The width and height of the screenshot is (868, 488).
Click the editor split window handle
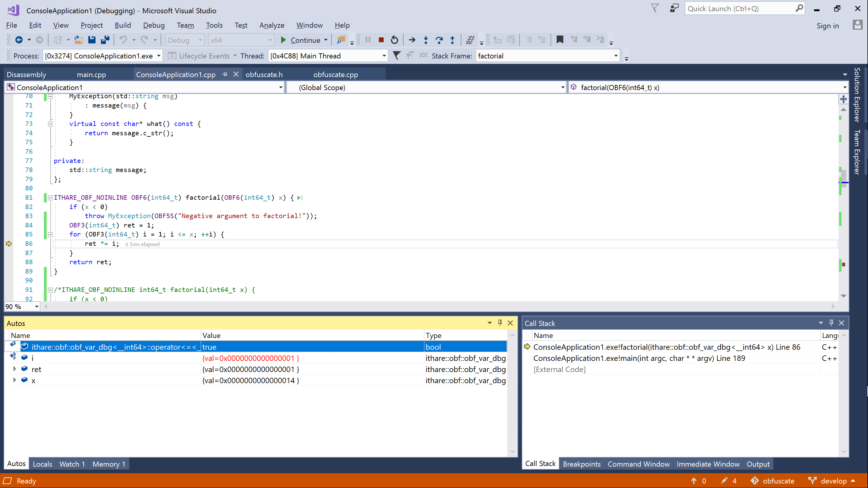click(843, 99)
